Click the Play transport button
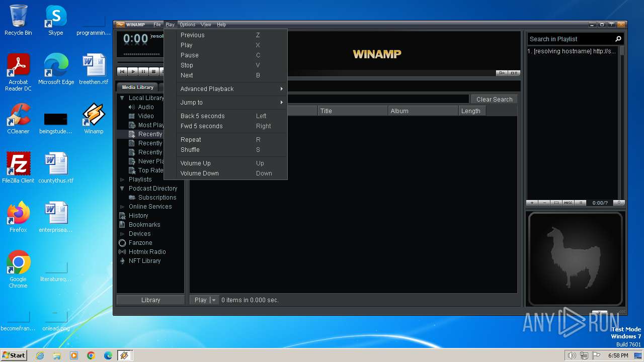 (132, 72)
